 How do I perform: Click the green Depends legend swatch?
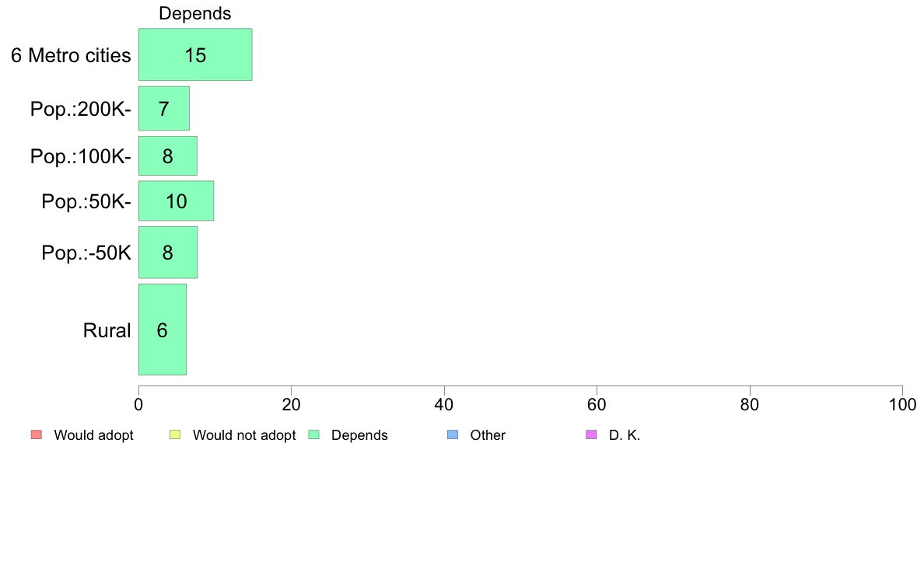(314, 434)
